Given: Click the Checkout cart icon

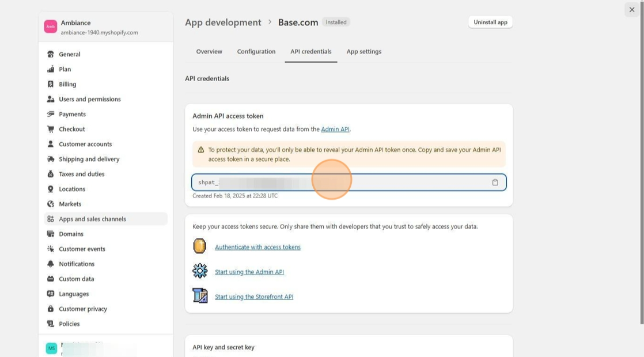Looking at the screenshot, I should tap(51, 129).
